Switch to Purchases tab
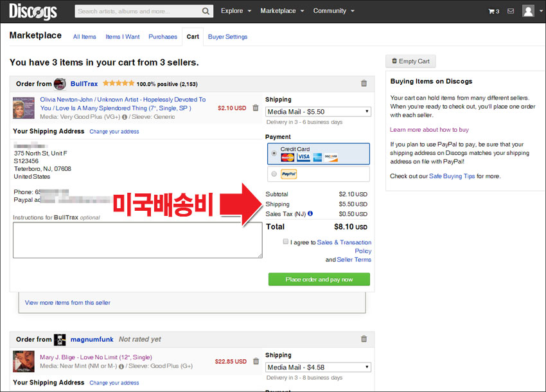Screen dimensions: 546x392 (163, 37)
